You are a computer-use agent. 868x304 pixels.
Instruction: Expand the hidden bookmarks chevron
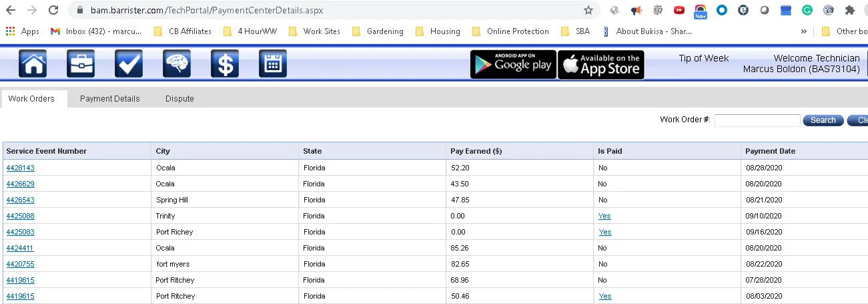click(803, 31)
